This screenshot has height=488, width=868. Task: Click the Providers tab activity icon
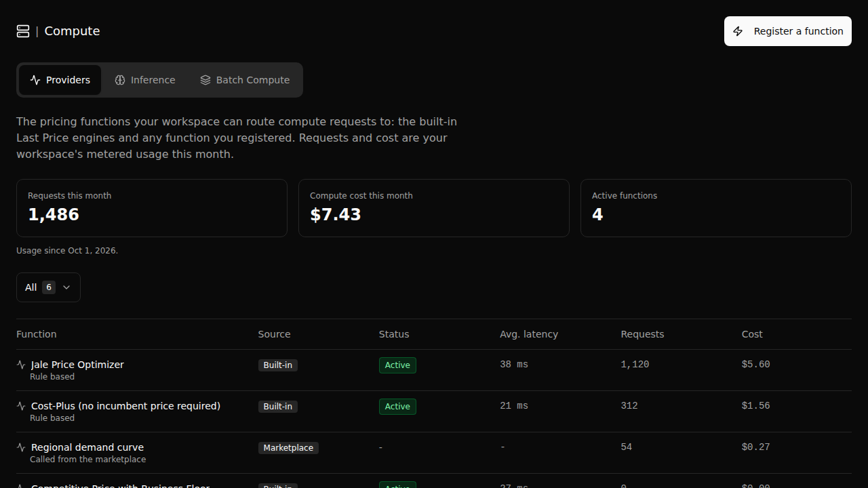click(x=35, y=80)
